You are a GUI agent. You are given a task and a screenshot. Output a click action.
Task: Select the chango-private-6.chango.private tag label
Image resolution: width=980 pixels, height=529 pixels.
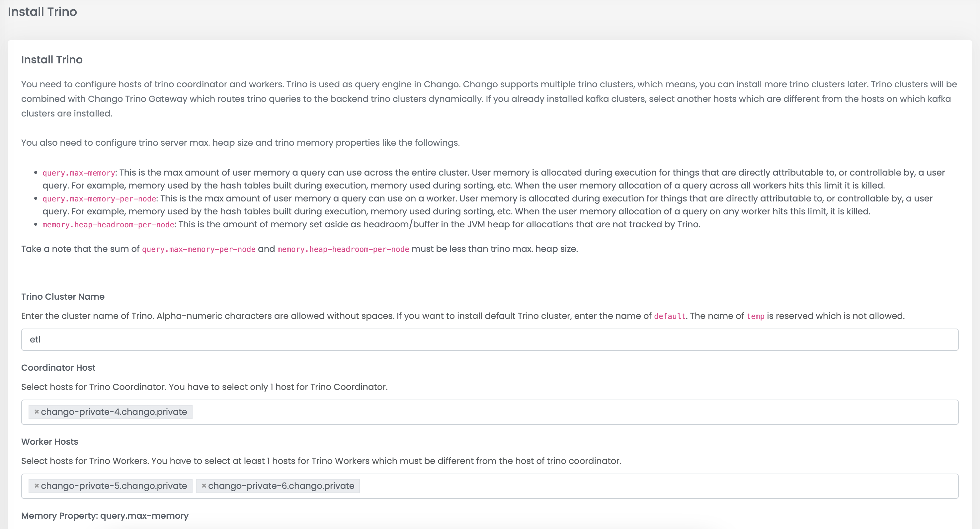coord(281,486)
